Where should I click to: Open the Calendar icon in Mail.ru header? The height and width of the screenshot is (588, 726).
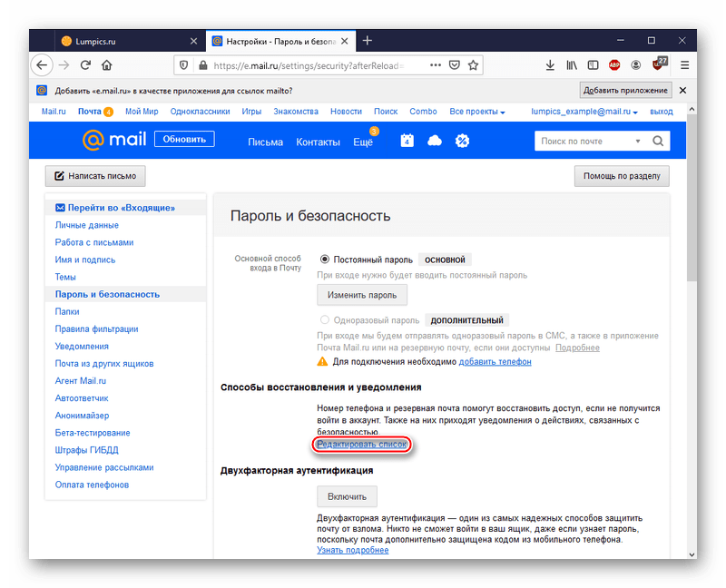tap(407, 140)
